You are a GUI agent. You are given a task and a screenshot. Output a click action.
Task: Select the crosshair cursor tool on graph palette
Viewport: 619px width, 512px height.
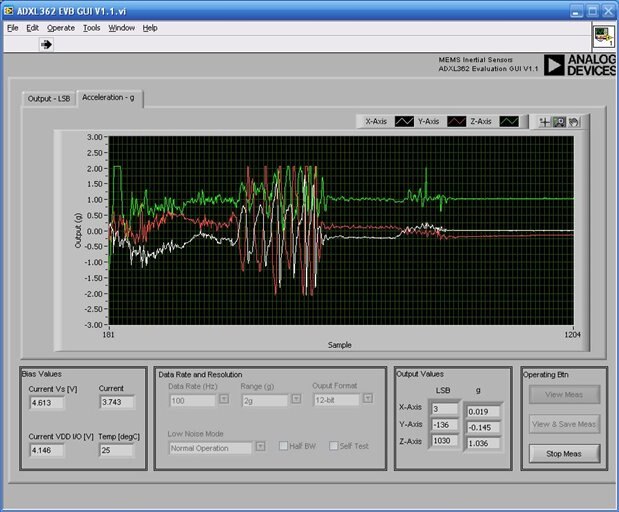tap(545, 122)
